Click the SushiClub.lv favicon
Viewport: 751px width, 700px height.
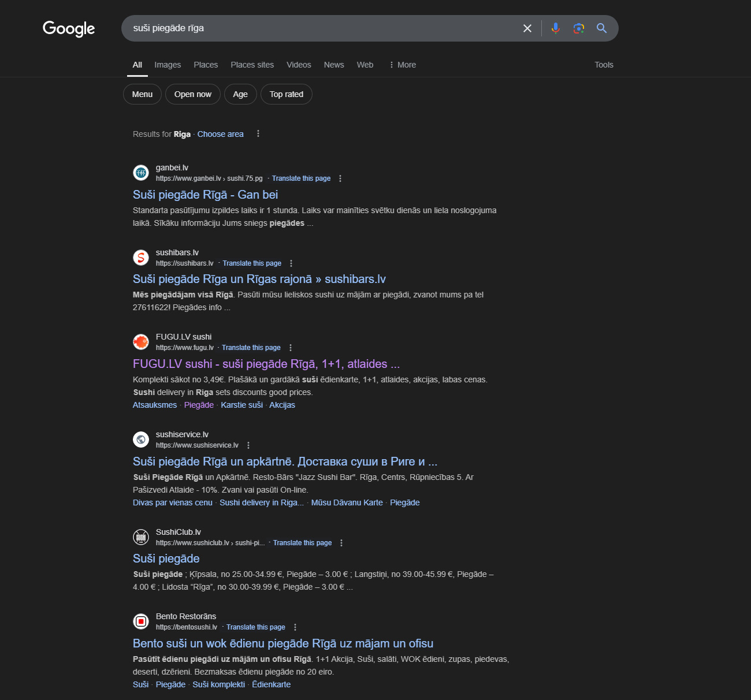(141, 537)
